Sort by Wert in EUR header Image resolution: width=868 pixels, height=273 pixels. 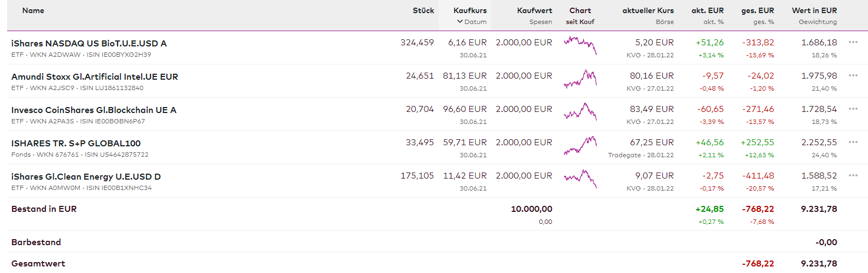[814, 10]
